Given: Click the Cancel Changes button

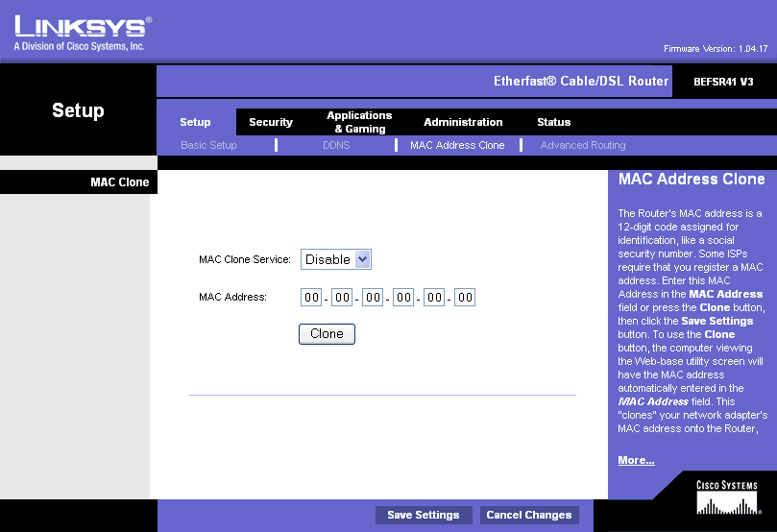Looking at the screenshot, I should point(529,515).
